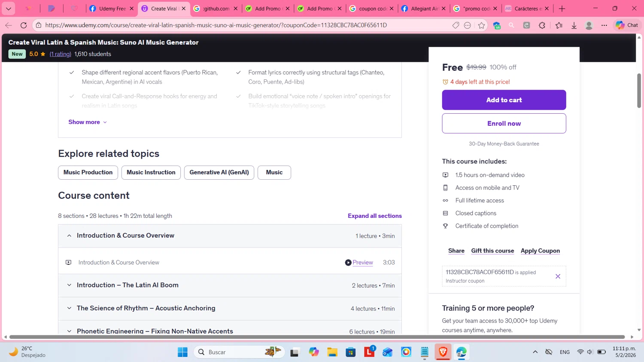
Task: Expand Introduction – The Latin AI Boom
Action: point(230,285)
